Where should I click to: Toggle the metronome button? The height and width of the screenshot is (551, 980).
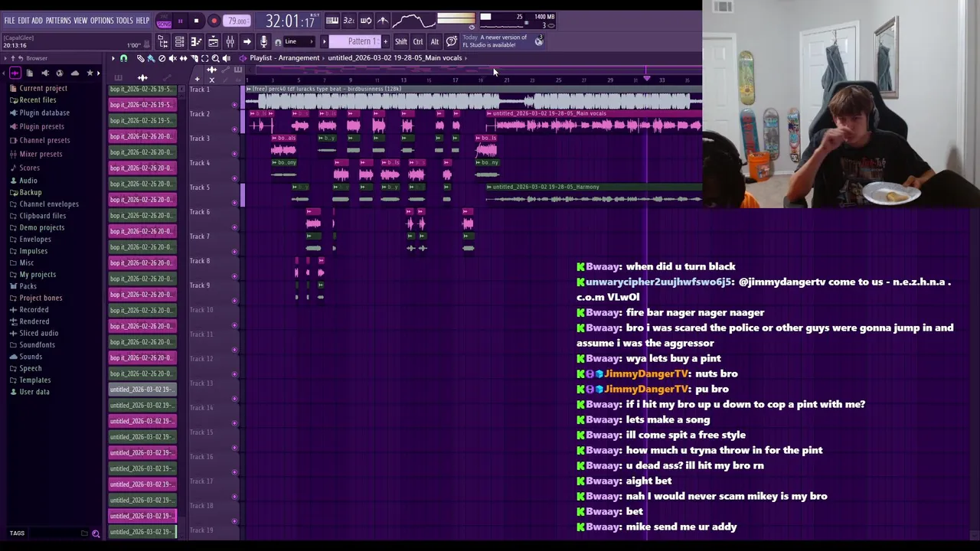coord(383,21)
